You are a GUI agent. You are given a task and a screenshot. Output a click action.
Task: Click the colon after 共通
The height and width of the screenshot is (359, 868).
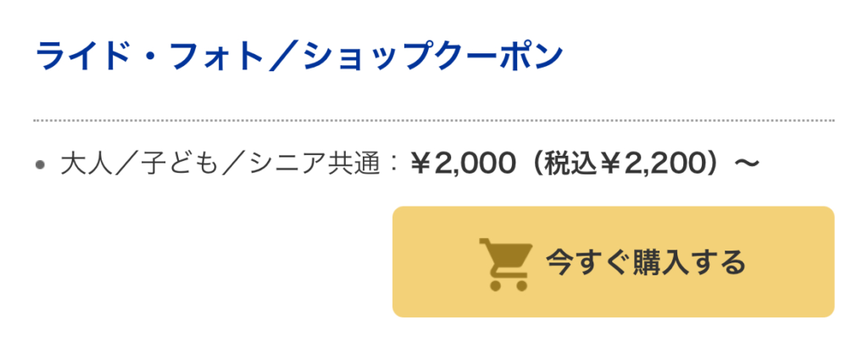(392, 163)
